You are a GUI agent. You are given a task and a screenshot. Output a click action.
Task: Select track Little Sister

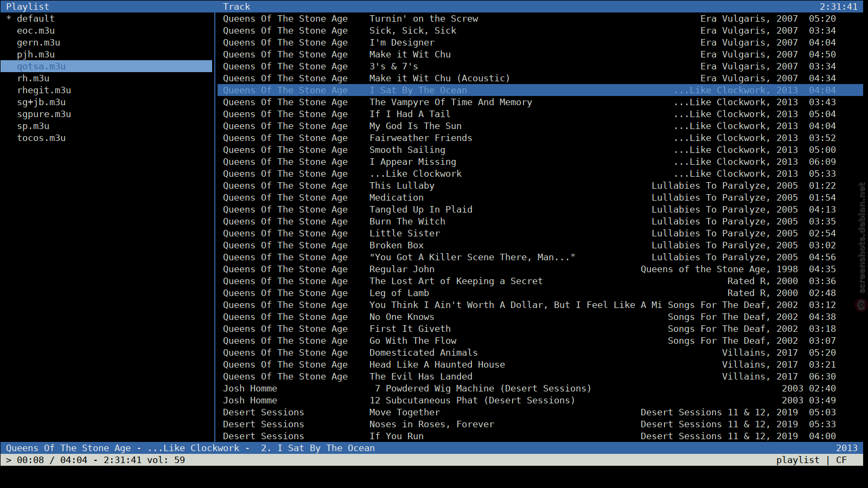point(540,233)
